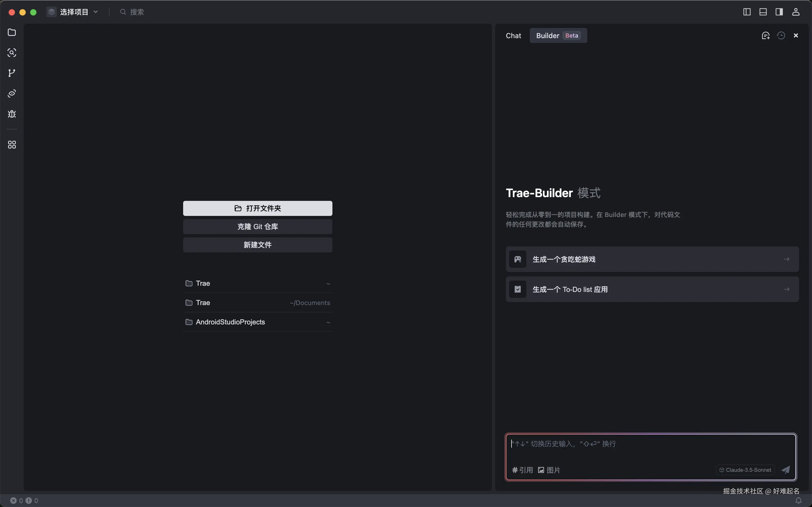The image size is (812, 507).
Task: Toggle the right AI side panel
Action: (x=779, y=12)
